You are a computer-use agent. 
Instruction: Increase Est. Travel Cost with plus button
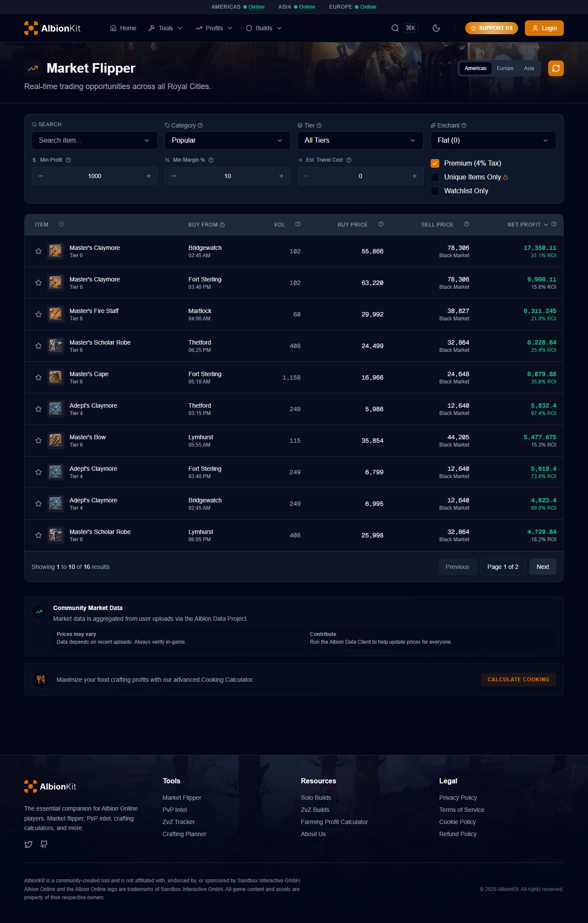tap(415, 176)
